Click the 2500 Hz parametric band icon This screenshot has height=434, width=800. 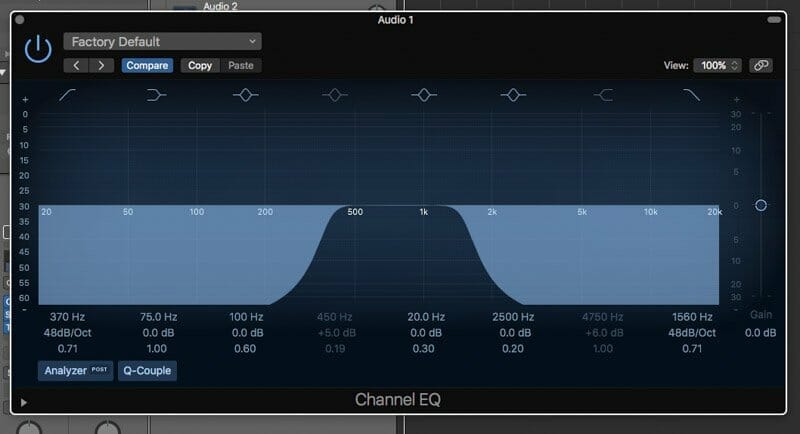[513, 95]
